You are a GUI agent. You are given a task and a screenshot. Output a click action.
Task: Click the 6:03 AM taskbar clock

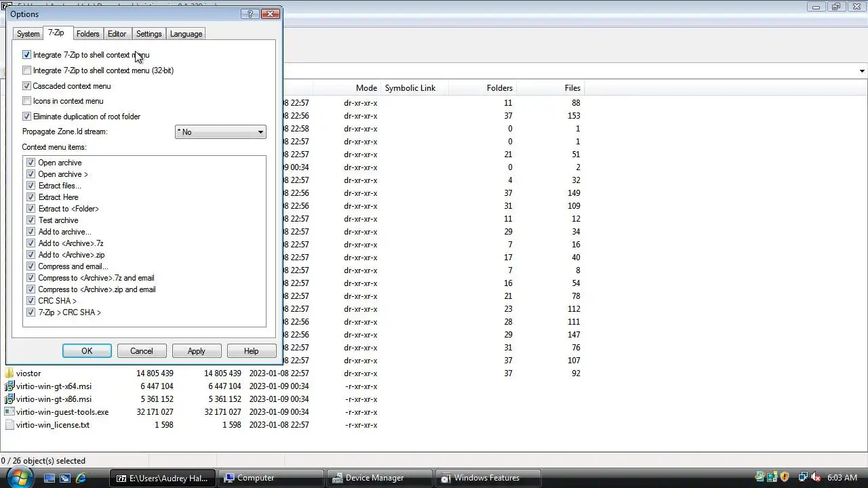pyautogui.click(x=842, y=478)
